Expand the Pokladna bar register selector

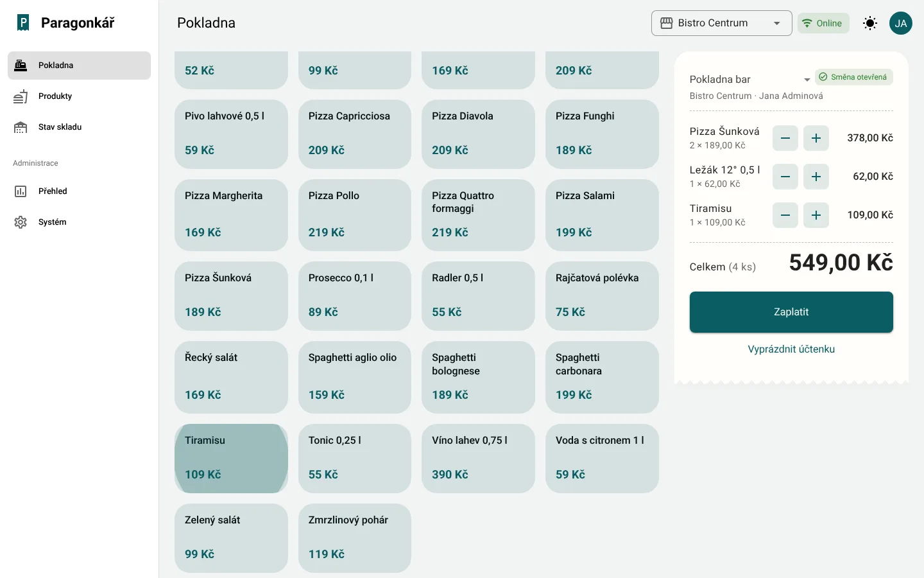(751, 80)
